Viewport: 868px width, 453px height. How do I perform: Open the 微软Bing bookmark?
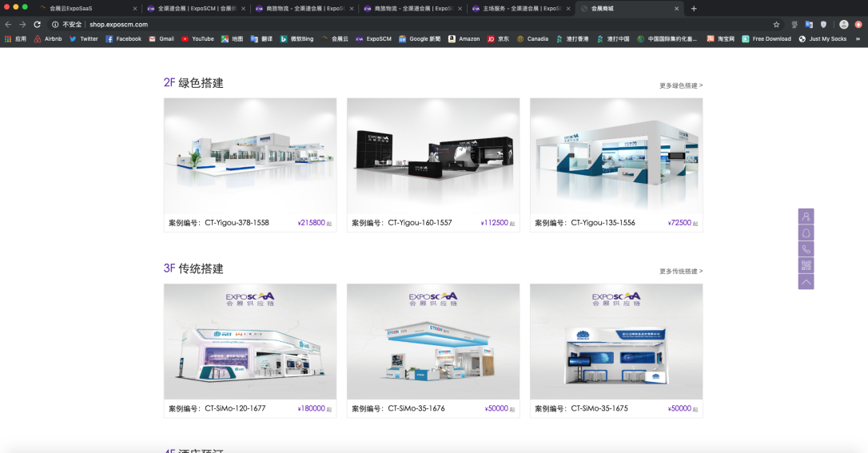297,38
